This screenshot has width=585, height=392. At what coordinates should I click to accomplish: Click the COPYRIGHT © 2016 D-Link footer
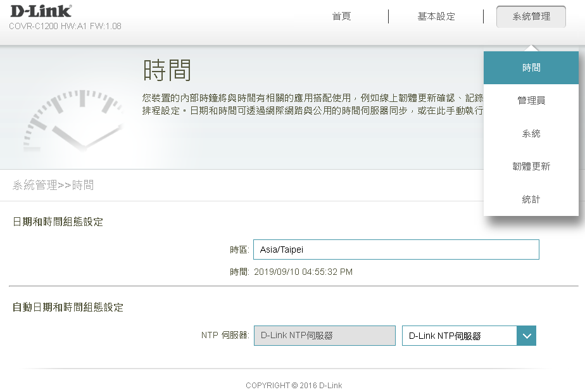[294, 385]
